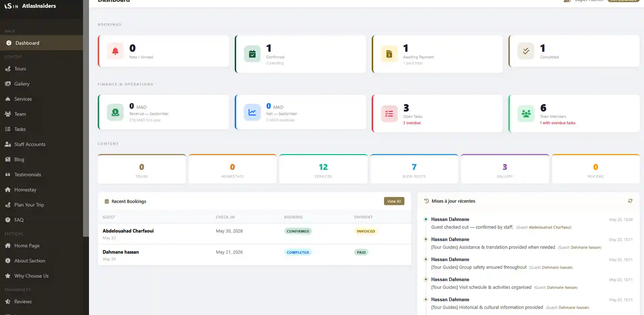Open the Gallery count card showing 3
644x315 pixels.
[x=505, y=169]
